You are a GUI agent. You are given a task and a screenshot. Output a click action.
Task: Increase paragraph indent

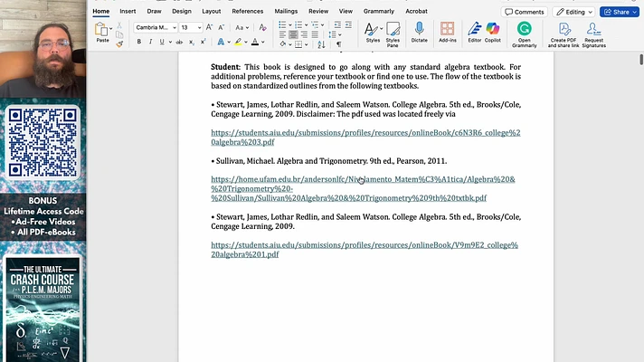pos(348,25)
